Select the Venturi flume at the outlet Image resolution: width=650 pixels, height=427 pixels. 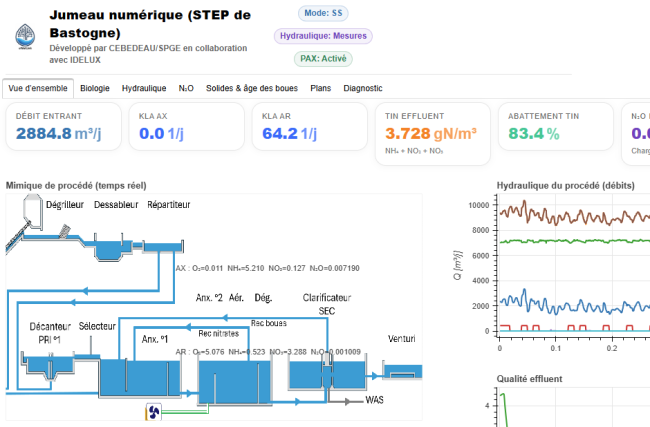pos(400,372)
